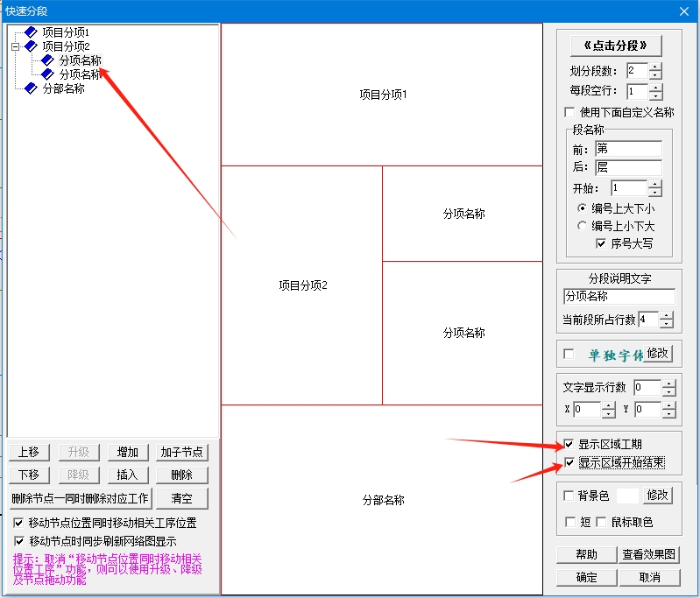This screenshot has width=700, height=598.
Task: Select 编号上小下大 radio button
Action: coord(582,226)
